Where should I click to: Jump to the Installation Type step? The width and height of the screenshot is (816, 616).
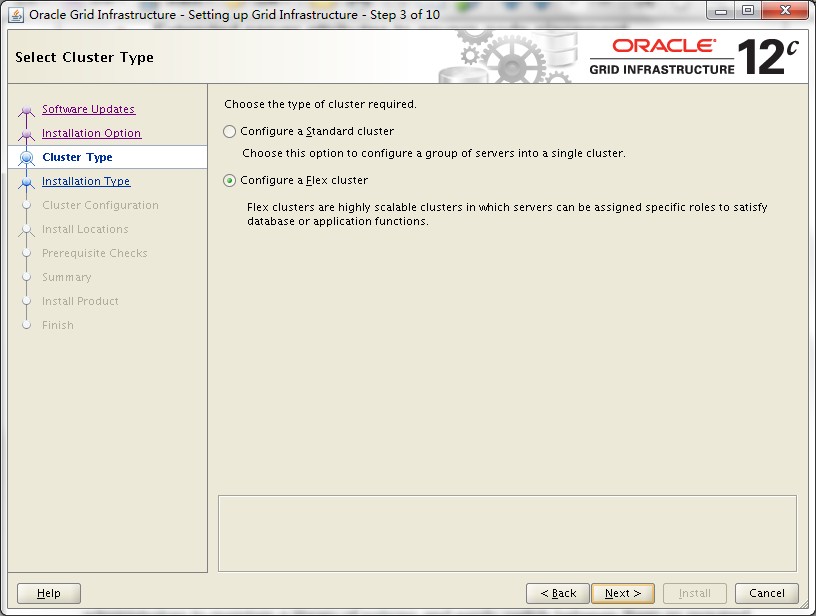[86, 181]
